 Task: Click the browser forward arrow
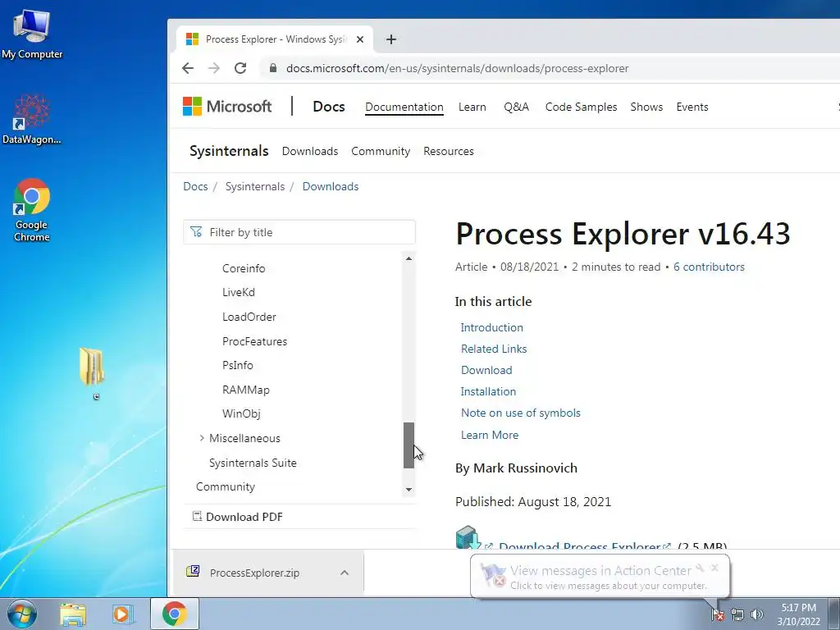214,68
